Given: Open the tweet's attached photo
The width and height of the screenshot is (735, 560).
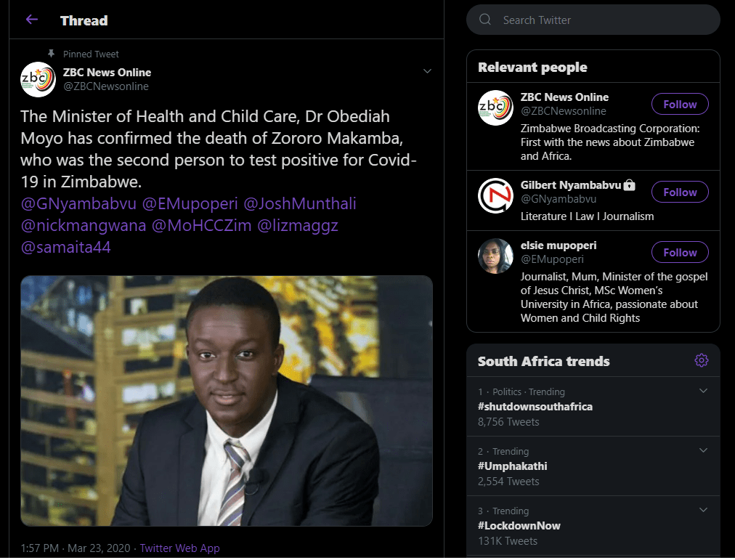Looking at the screenshot, I should point(227,400).
